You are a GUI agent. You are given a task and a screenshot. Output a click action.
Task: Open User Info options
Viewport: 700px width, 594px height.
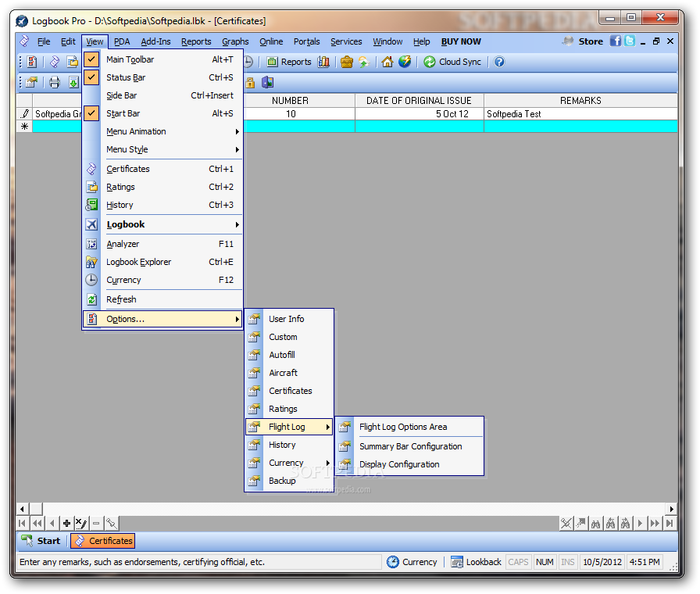pyautogui.click(x=289, y=319)
